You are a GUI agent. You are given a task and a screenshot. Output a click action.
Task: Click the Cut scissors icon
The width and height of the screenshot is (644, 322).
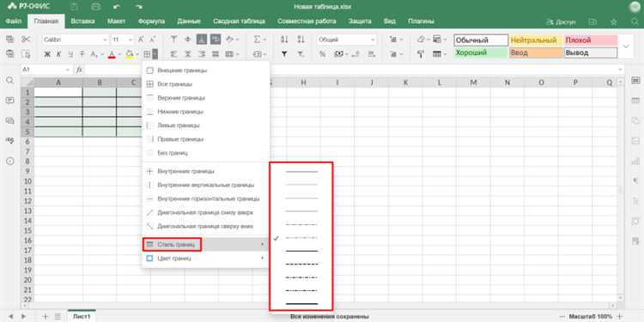point(26,39)
